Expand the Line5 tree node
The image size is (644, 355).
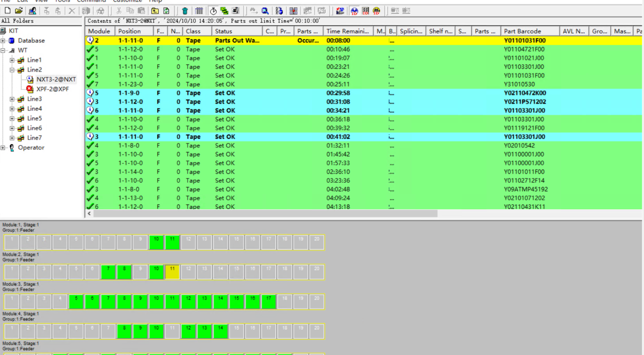12,118
